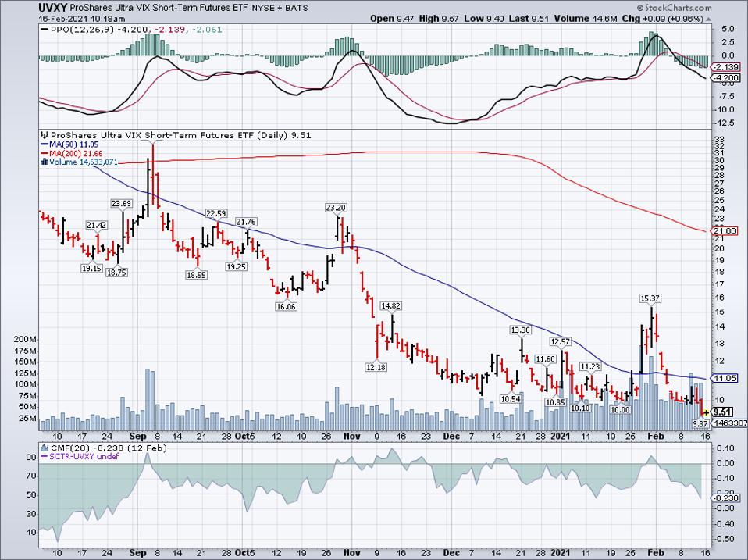This screenshot has width=748, height=560.
Task: Click the High 9.57 value in header
Action: click(x=439, y=19)
